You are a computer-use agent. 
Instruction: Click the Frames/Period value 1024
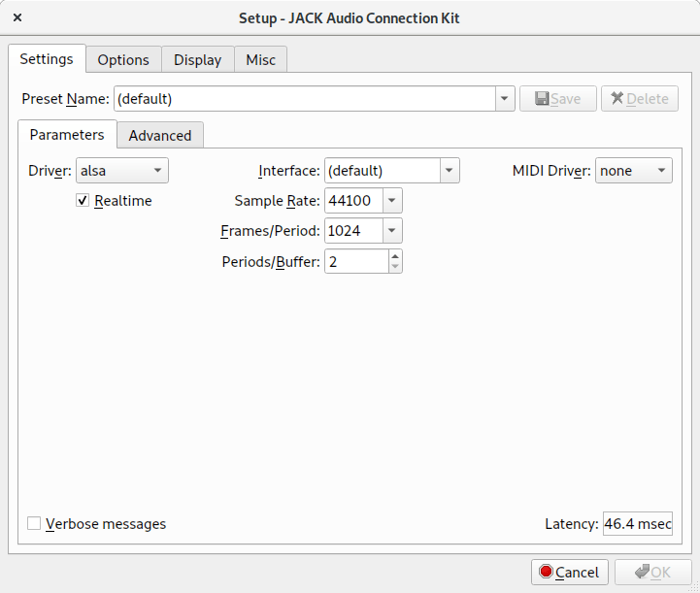(x=353, y=231)
